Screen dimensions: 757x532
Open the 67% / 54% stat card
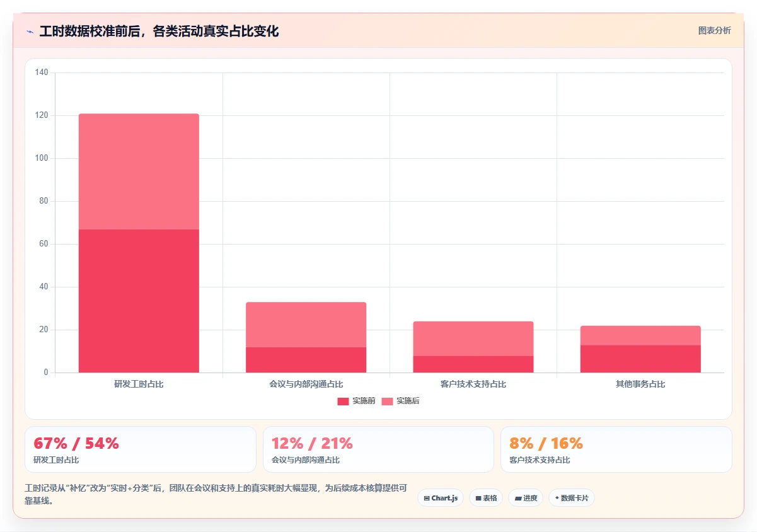click(141, 449)
